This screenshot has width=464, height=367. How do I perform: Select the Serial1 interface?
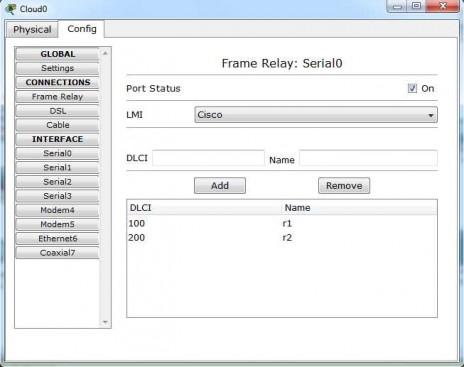click(x=57, y=168)
